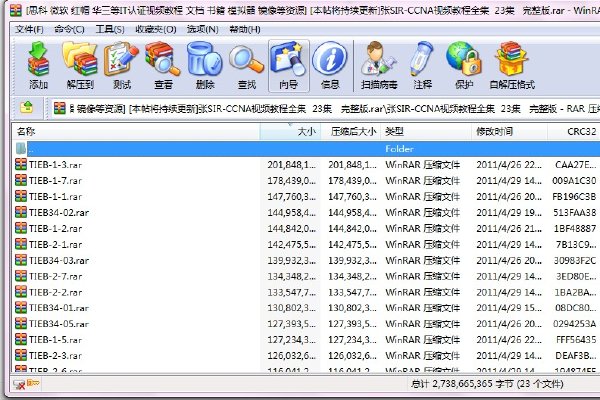Click the 删除 (Delete) trash icon

click(x=205, y=66)
